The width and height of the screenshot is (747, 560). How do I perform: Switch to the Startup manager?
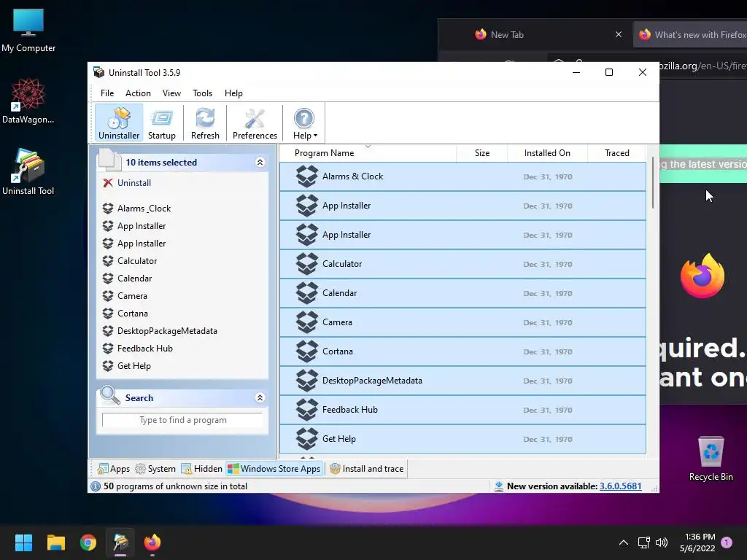point(161,123)
